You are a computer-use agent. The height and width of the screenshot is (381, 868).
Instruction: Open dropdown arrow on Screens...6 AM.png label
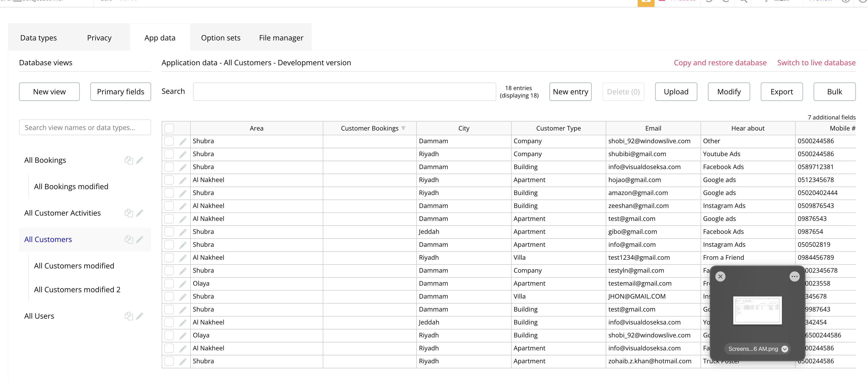785,349
